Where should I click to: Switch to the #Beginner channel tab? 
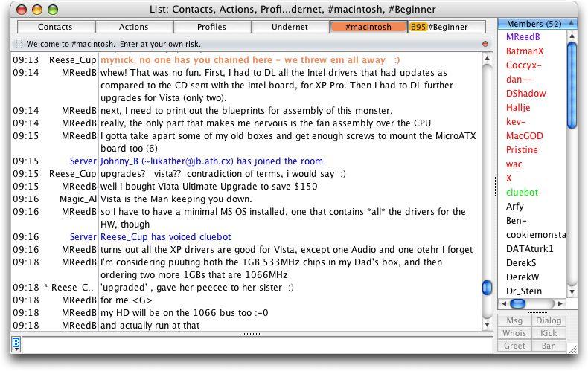click(450, 28)
